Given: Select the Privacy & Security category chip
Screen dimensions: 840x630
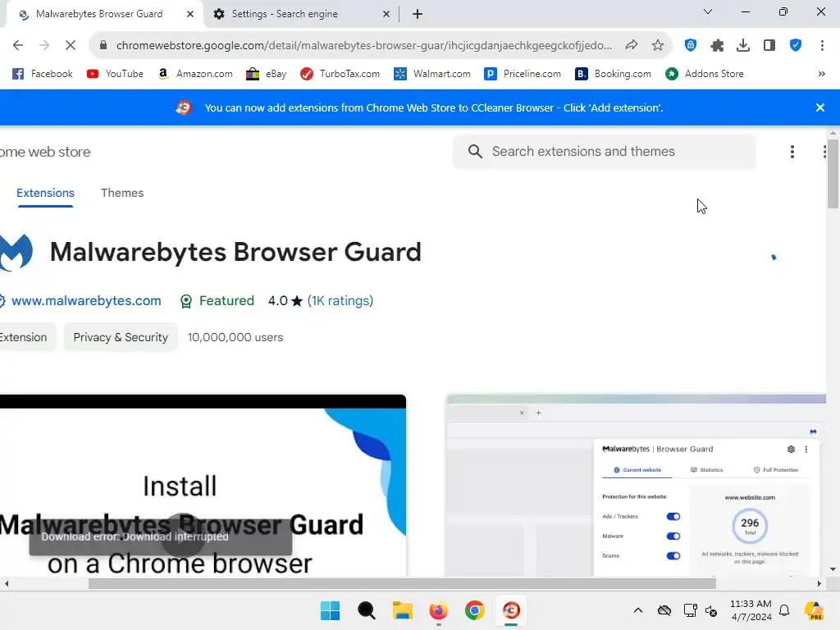Looking at the screenshot, I should click(x=121, y=337).
